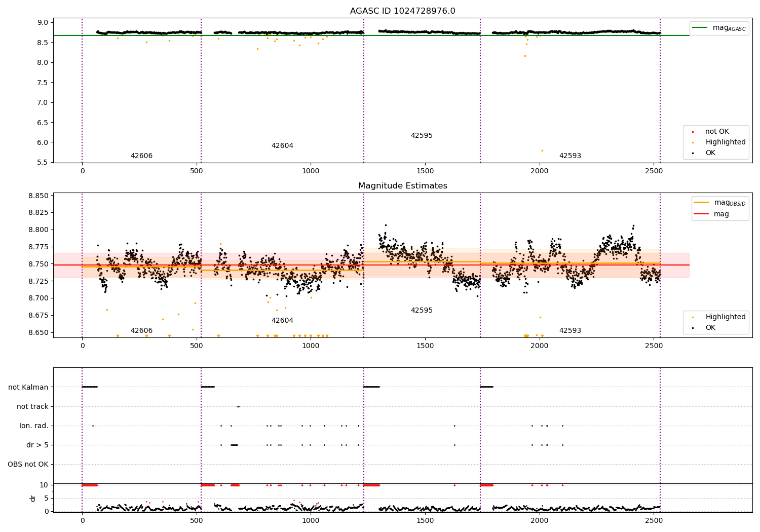Click obsid label 42606 in top plot
760x532 pixels.
(x=141, y=156)
